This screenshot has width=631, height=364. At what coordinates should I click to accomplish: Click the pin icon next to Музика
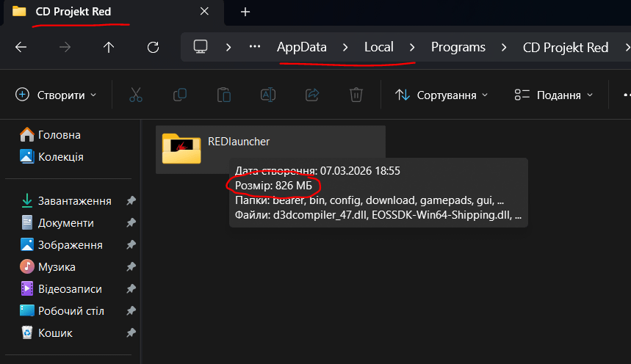click(131, 266)
